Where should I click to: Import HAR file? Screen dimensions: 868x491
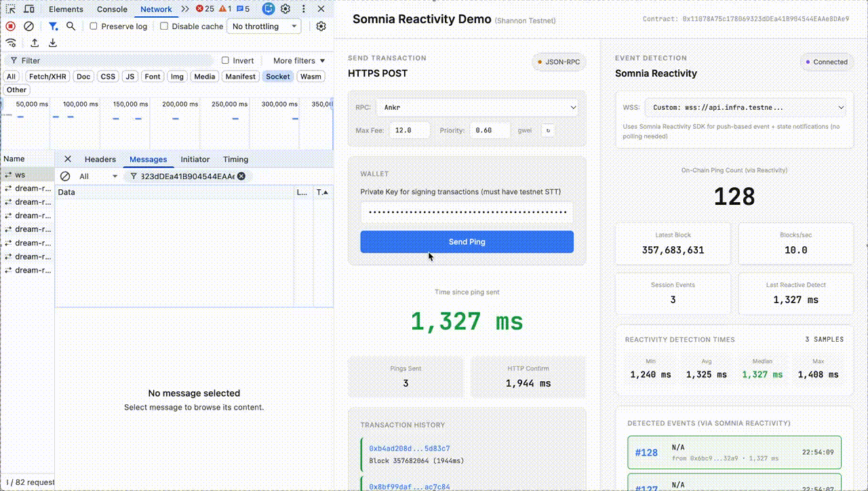coord(34,42)
